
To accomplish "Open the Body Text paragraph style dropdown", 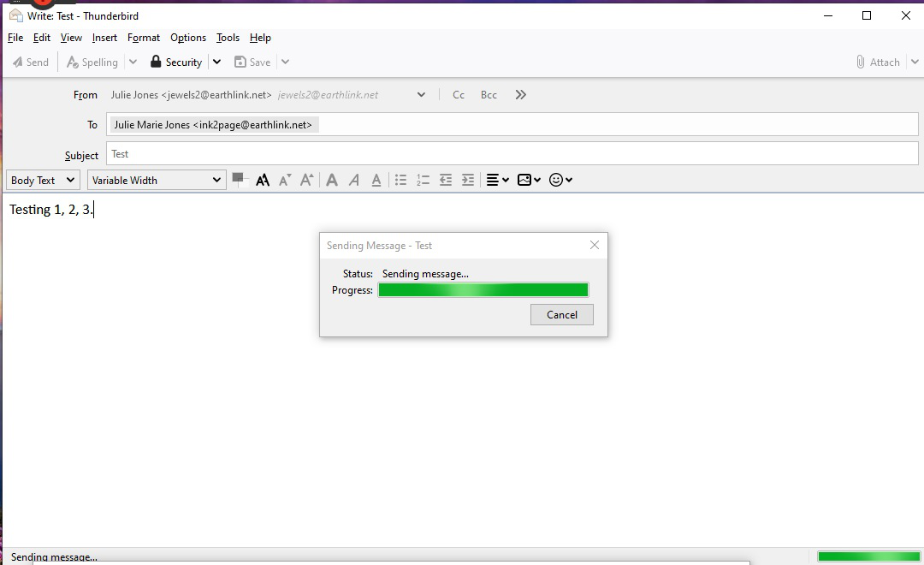I will pos(43,180).
